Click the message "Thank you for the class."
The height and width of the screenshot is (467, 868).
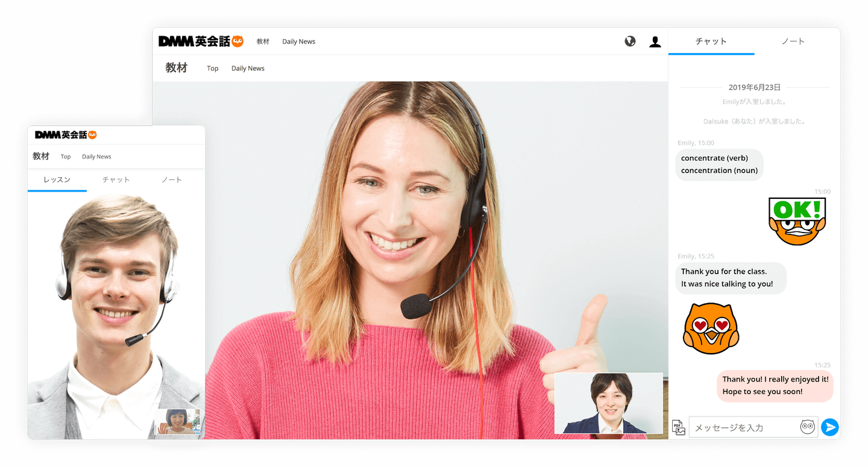click(724, 272)
